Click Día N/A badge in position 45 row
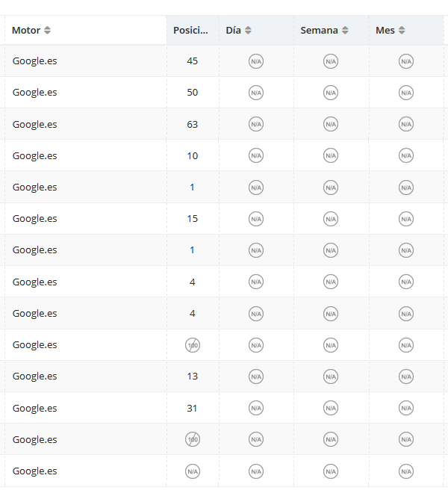Screen dimensions: 448x502 [256, 61]
